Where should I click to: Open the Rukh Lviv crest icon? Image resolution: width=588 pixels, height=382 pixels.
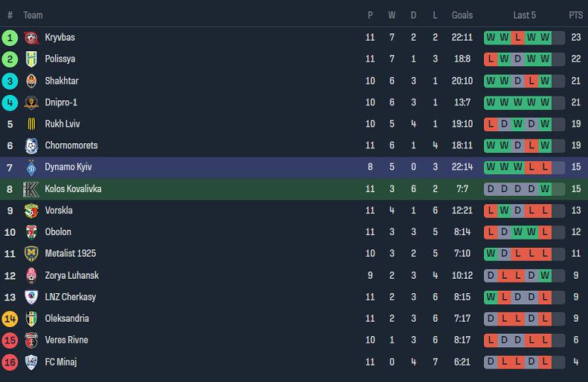[31, 124]
